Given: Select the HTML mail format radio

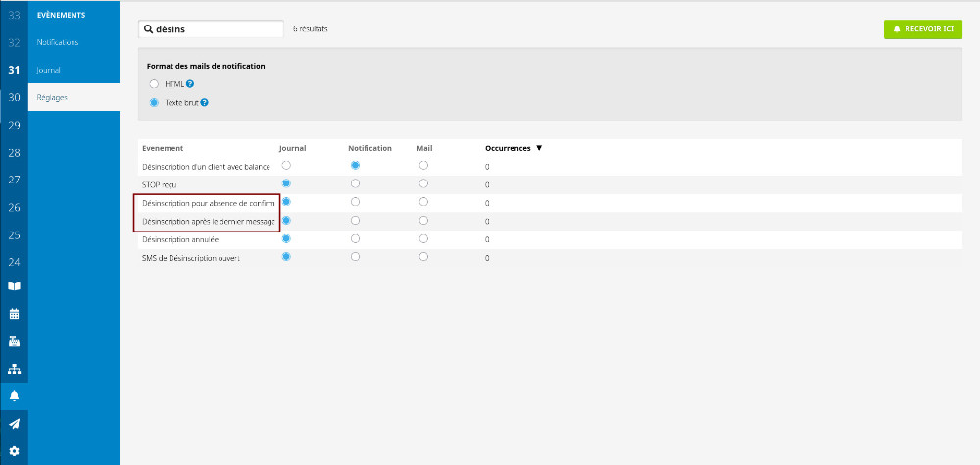Looking at the screenshot, I should point(154,83).
